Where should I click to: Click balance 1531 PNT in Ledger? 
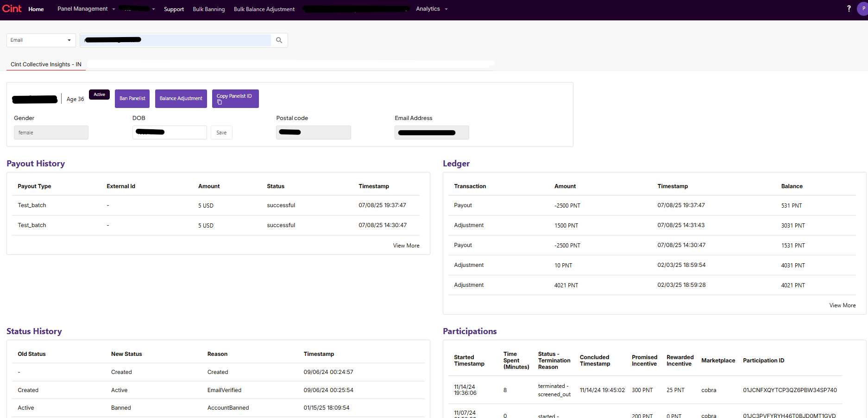[x=793, y=246]
